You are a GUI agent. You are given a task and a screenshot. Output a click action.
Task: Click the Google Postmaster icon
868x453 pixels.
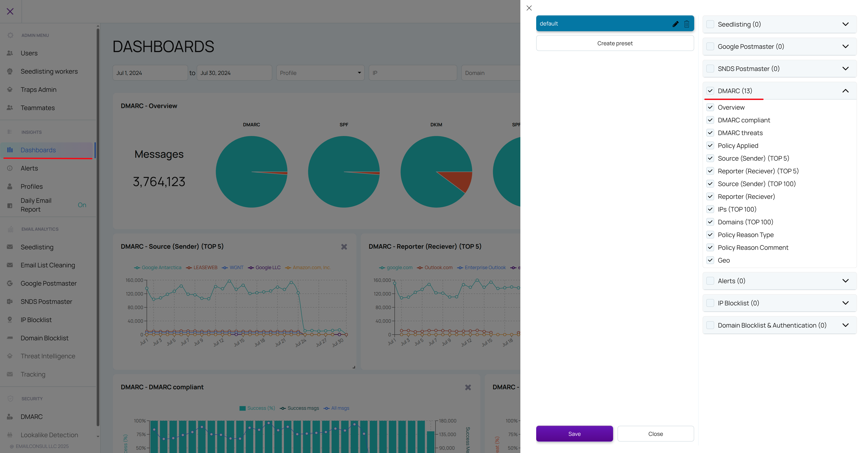[10, 283]
